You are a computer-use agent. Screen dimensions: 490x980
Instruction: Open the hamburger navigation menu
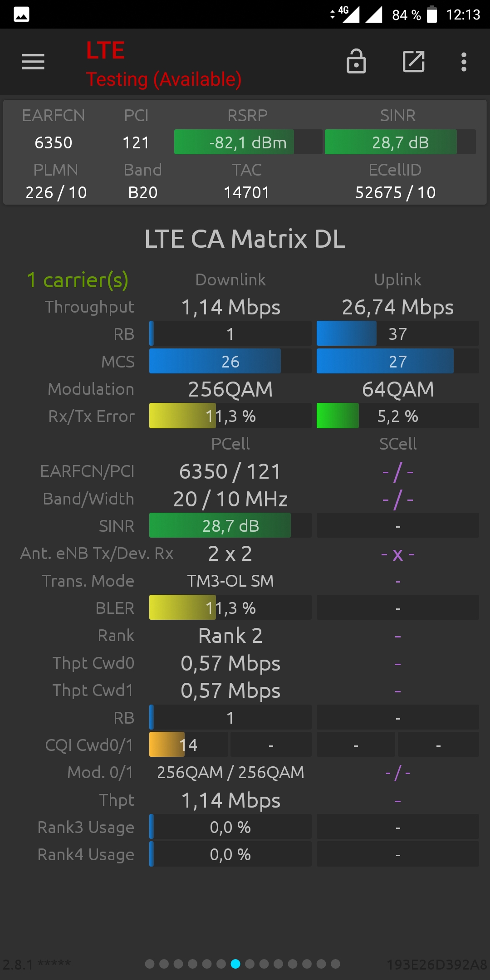pos(33,62)
